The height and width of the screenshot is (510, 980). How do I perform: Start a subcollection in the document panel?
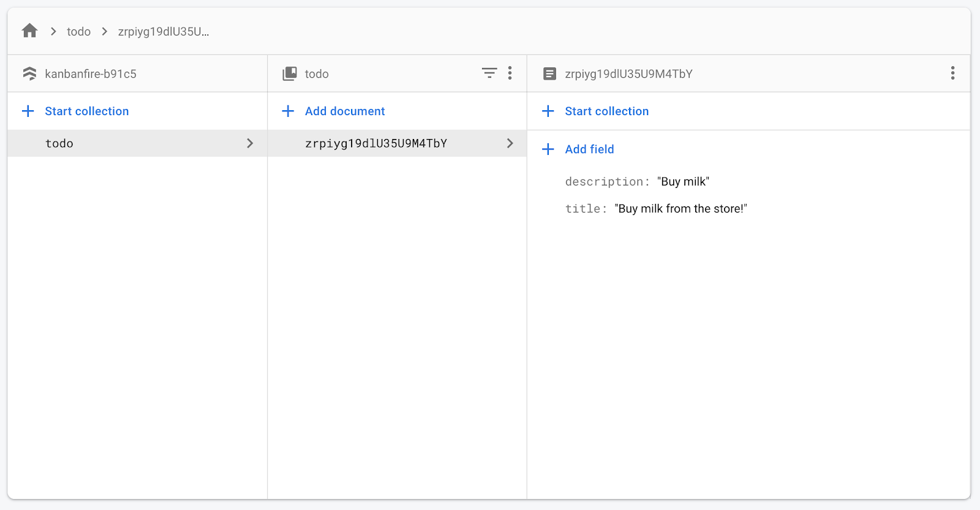606,111
